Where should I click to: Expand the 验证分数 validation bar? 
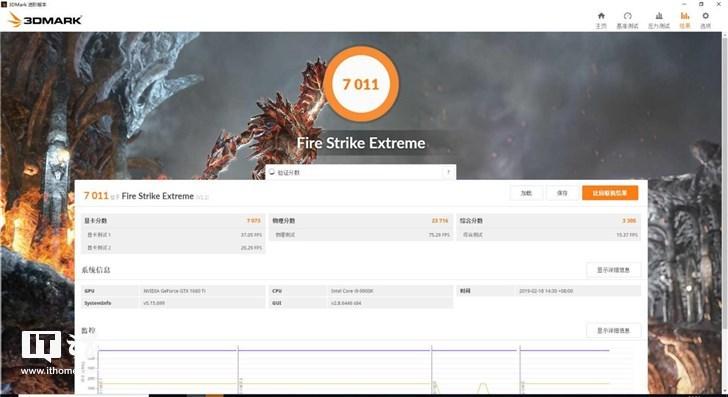pos(360,172)
